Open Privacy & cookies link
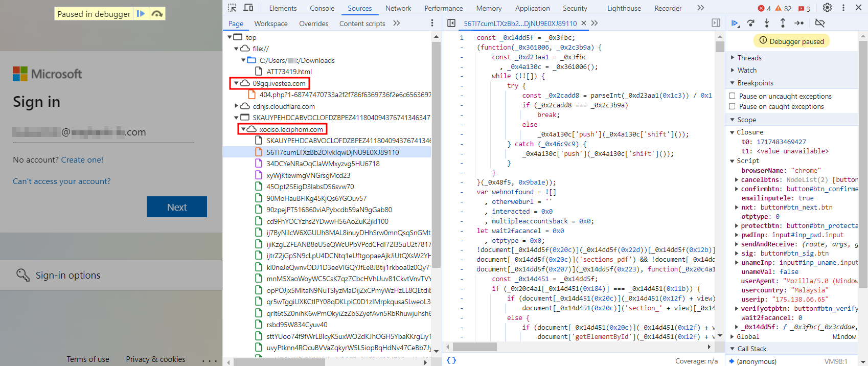The height and width of the screenshot is (366, 868). coord(156,359)
